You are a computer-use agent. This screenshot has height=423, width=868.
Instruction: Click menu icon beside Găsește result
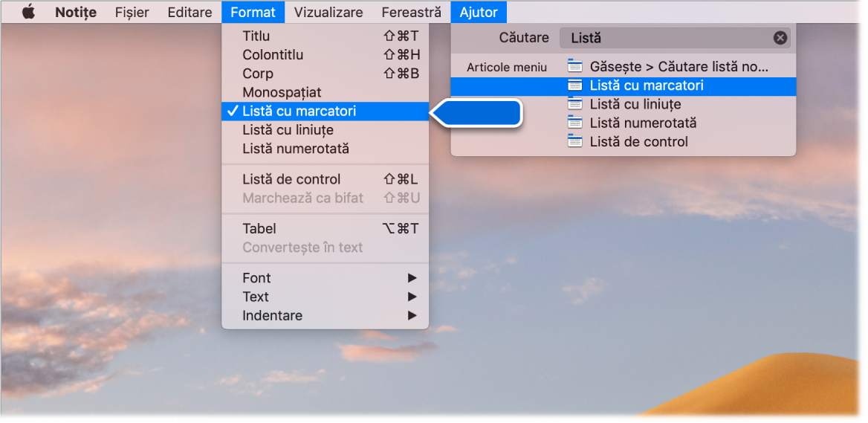[x=575, y=67]
